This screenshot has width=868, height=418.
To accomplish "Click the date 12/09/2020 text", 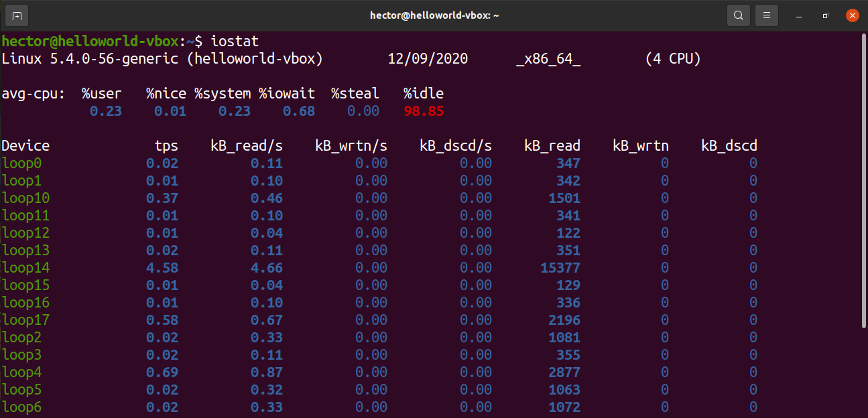I will point(428,59).
